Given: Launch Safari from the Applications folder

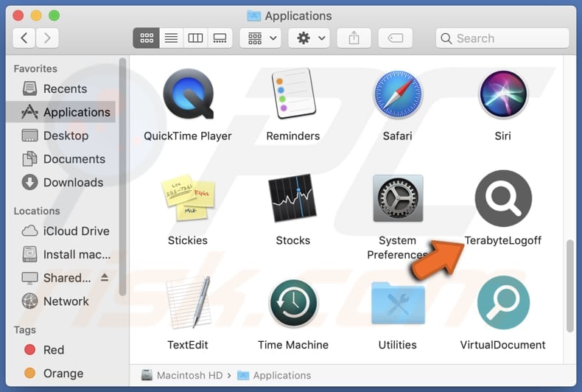Looking at the screenshot, I should point(398,94).
